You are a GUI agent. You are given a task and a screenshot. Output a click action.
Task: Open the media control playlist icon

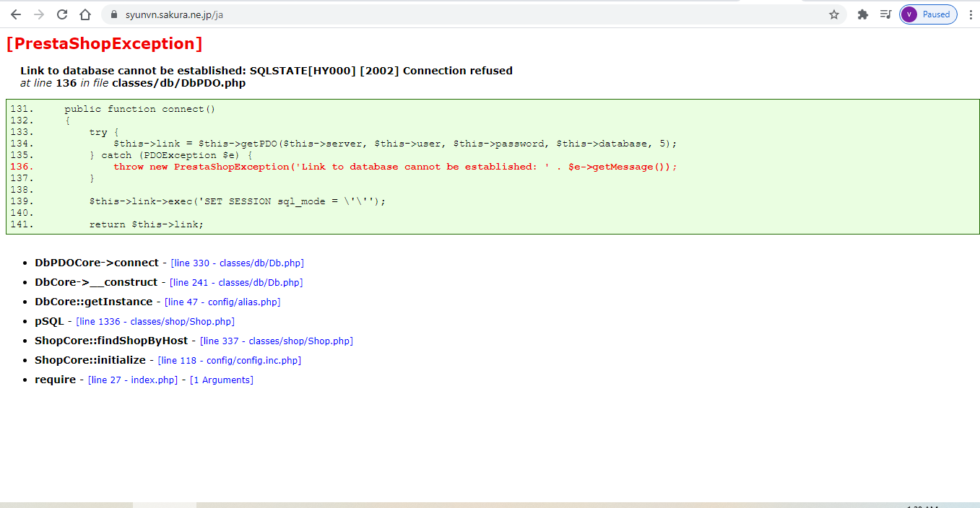[885, 14]
